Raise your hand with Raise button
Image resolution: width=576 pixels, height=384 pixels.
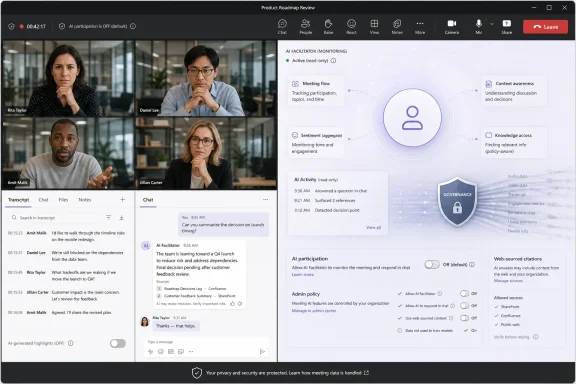[328, 26]
